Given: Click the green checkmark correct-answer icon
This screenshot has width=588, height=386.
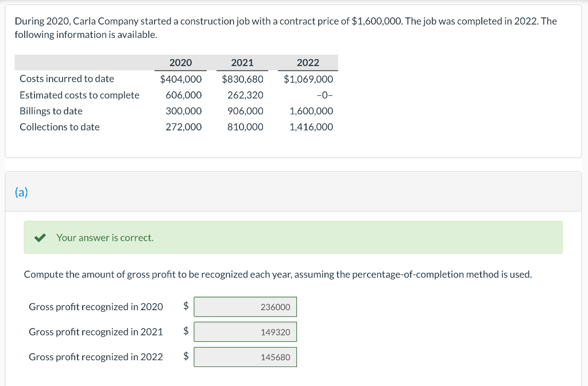Looking at the screenshot, I should (x=40, y=238).
